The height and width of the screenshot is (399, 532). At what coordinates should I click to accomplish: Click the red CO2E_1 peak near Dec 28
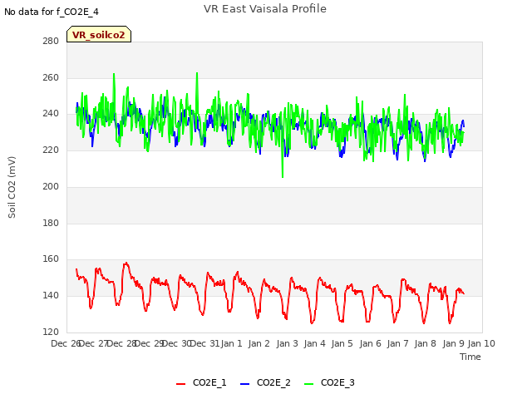(126, 263)
